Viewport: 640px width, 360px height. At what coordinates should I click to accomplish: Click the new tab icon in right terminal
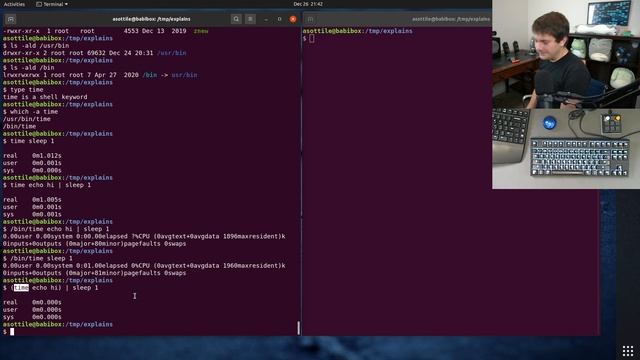pos(310,19)
